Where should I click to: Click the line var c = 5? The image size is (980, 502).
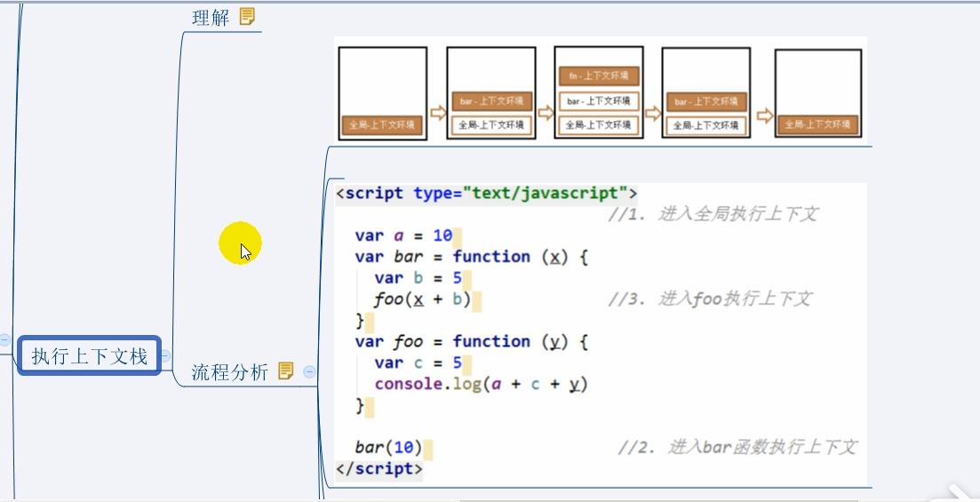coord(418,363)
